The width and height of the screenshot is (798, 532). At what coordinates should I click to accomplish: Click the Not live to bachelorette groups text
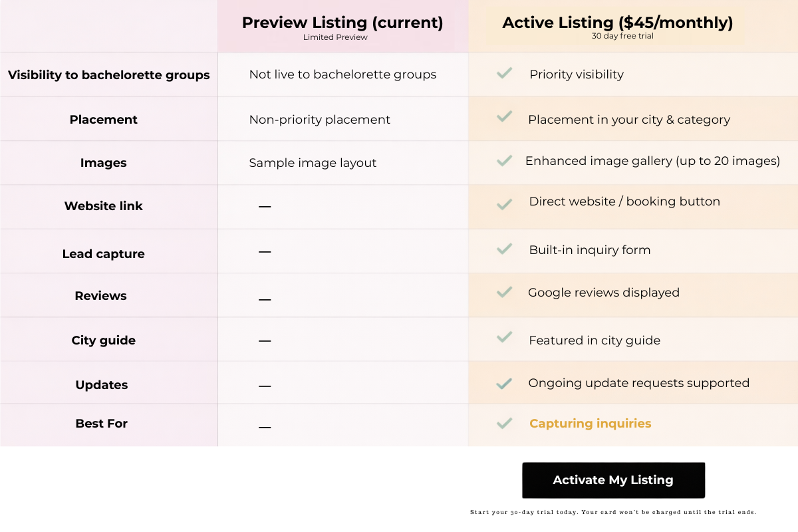[342, 74]
